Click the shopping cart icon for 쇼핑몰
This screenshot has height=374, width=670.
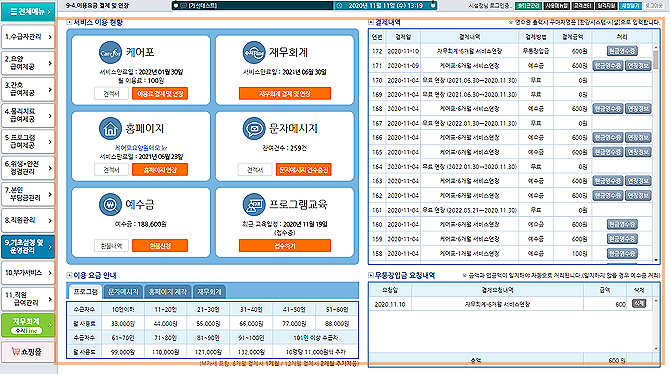(x=16, y=352)
